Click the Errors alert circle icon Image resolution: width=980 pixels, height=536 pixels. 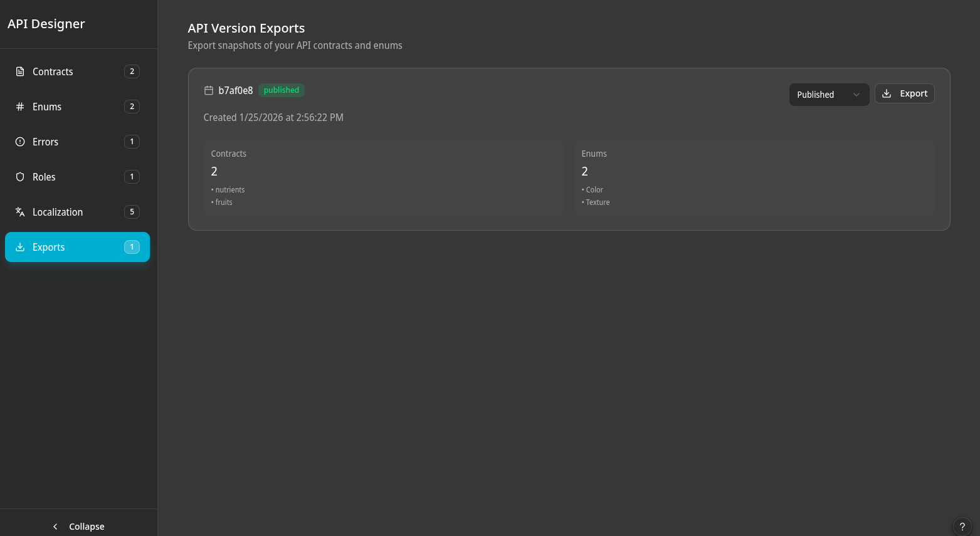coord(20,142)
